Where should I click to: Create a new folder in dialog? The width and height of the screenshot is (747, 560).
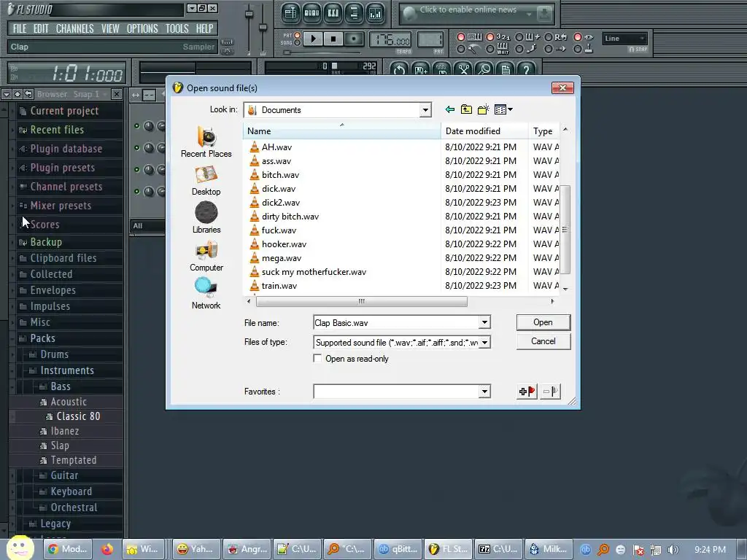pyautogui.click(x=484, y=109)
